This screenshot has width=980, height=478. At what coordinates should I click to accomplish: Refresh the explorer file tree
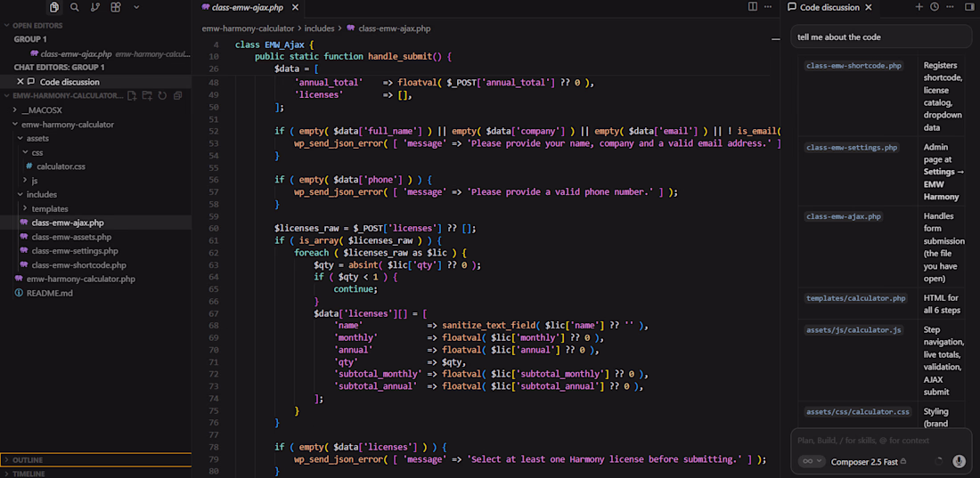click(x=162, y=95)
